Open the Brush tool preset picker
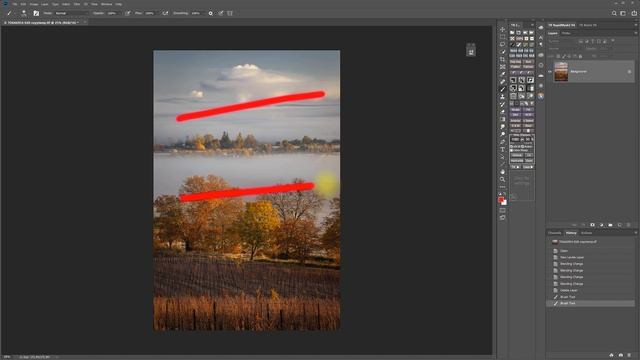This screenshot has width=640, height=360. tap(10, 13)
